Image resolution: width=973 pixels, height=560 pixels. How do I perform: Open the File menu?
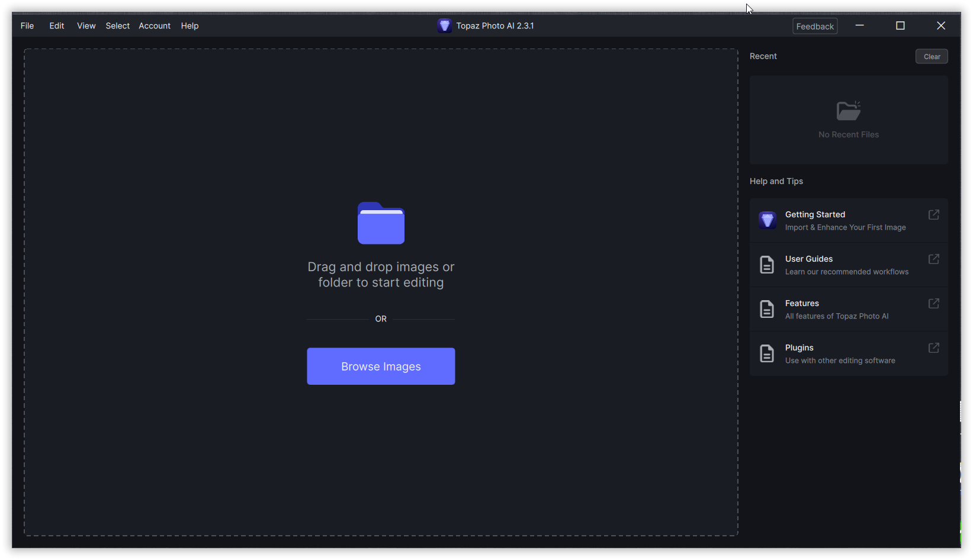[27, 25]
